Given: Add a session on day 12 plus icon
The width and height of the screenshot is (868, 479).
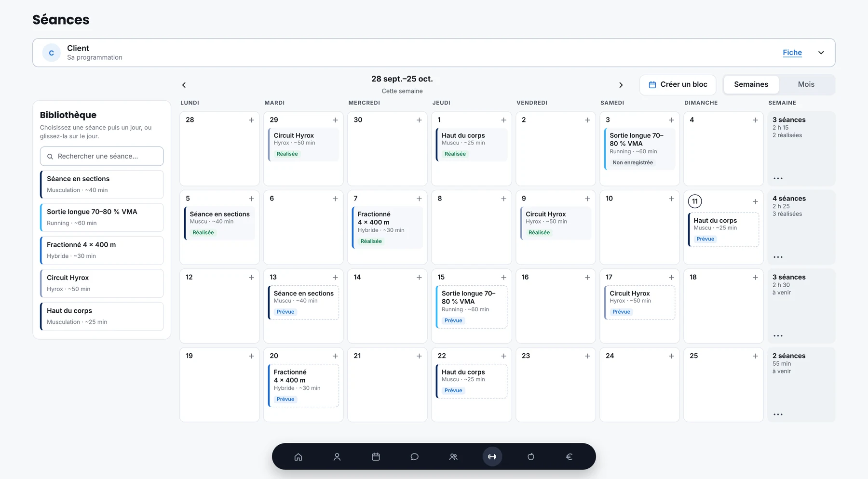Looking at the screenshot, I should [x=251, y=278].
